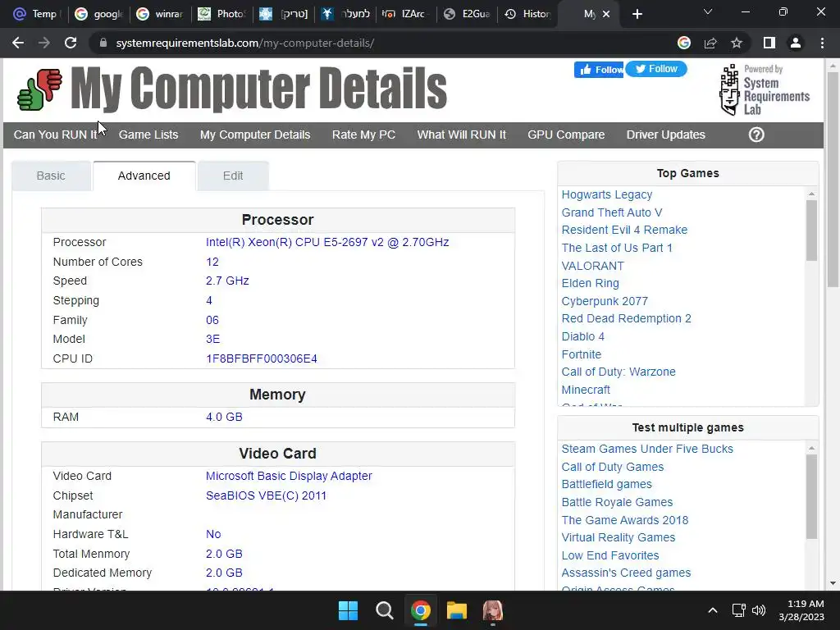Click the help question mark icon
The width and height of the screenshot is (840, 630).
tap(756, 135)
